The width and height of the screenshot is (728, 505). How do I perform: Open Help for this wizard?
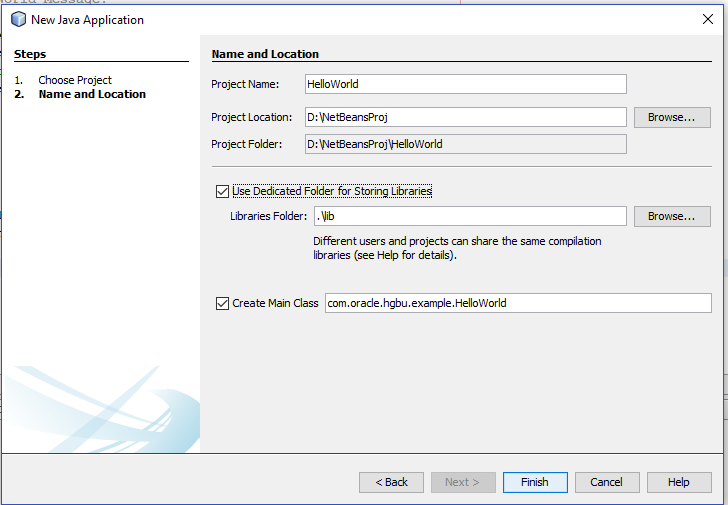679,482
